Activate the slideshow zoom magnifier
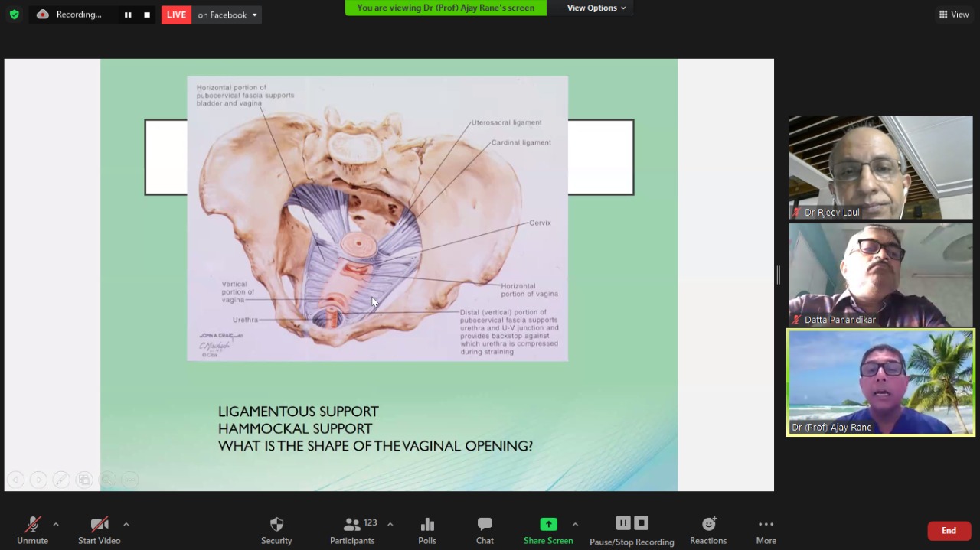The image size is (980, 550). pos(107,480)
